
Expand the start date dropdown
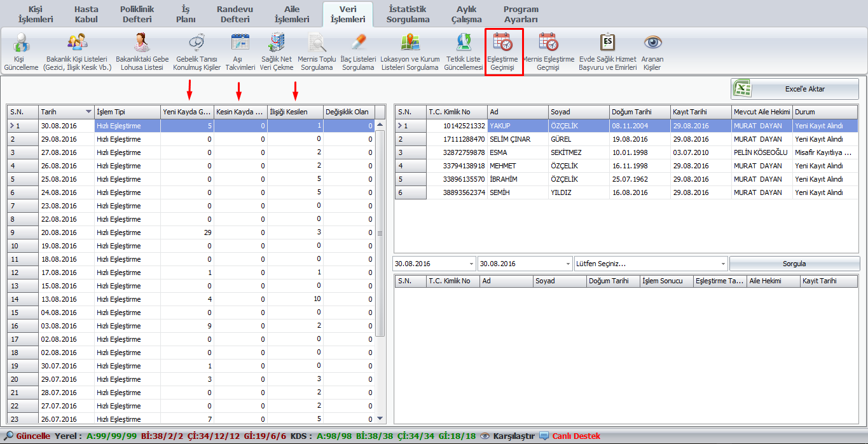(x=471, y=264)
